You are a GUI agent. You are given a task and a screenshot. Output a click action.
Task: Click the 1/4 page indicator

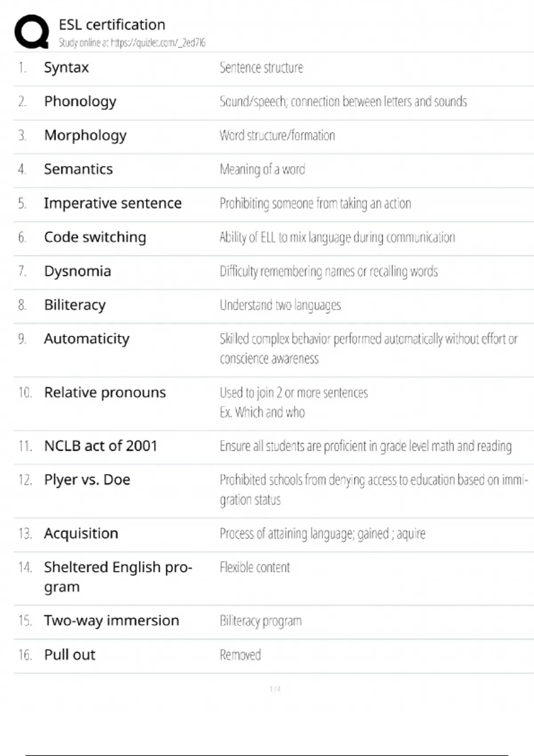point(275,689)
